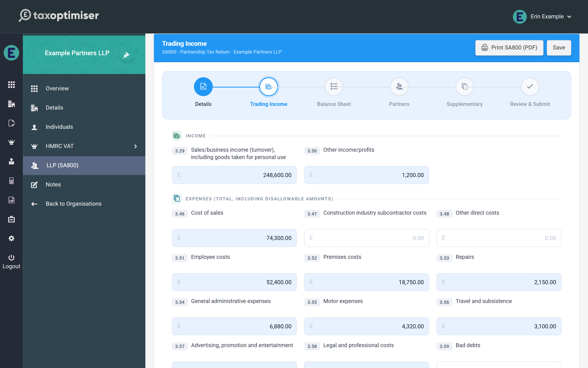
Task: Click the Logout power icon
Action: 11,258
